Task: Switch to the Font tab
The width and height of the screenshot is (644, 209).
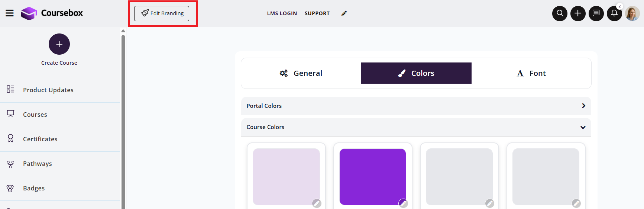Action: 531,73
